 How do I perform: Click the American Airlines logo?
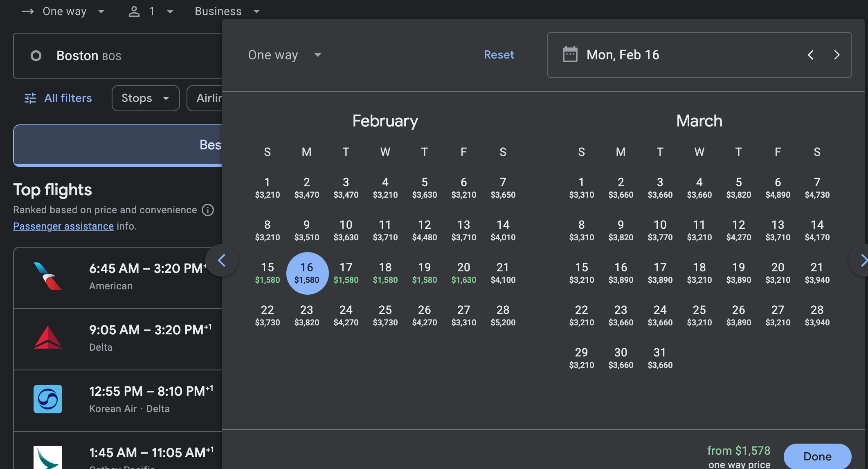tap(48, 276)
